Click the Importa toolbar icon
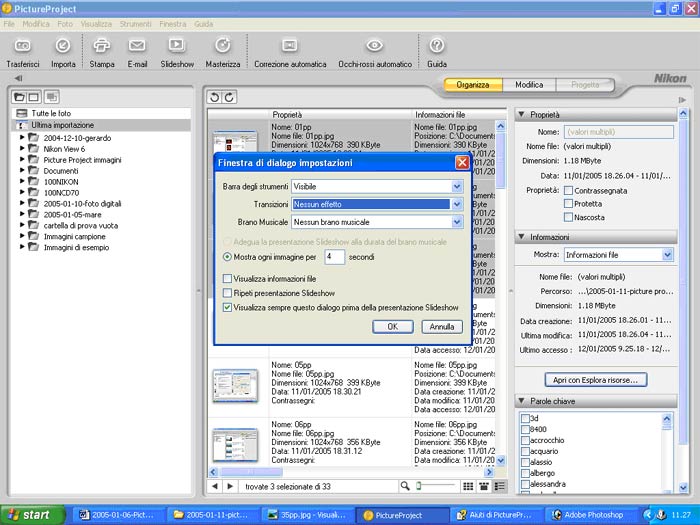The width and height of the screenshot is (700, 525). click(x=63, y=46)
